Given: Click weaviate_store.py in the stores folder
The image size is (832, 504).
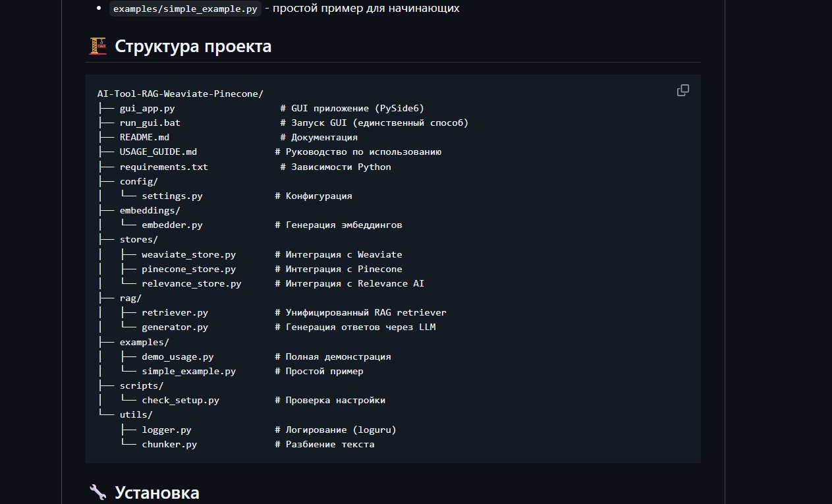Looking at the screenshot, I should coord(188,254).
